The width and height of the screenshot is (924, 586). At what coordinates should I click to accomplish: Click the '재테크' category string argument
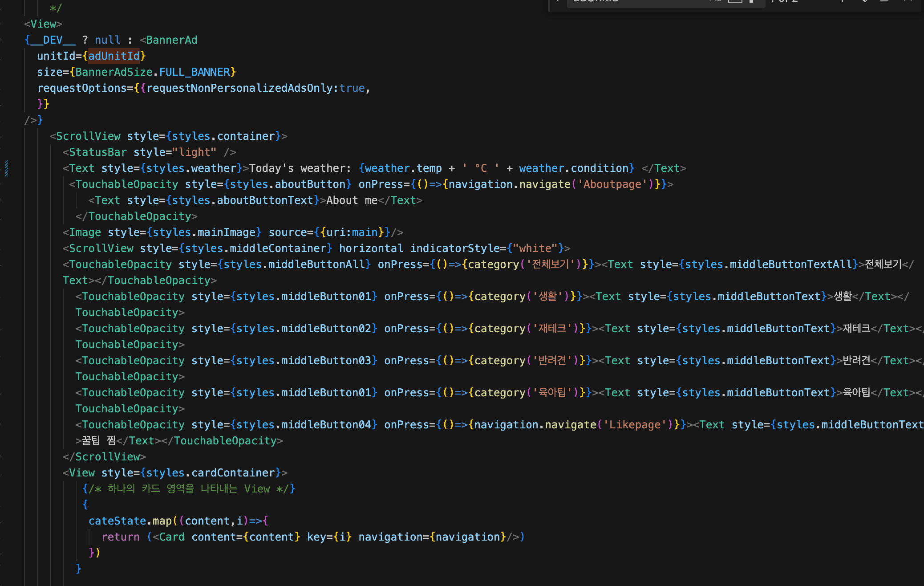pos(552,329)
